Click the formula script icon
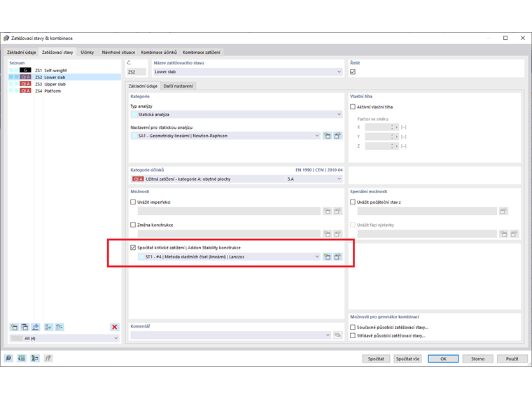The height and width of the screenshot is (399, 532). pos(48,358)
